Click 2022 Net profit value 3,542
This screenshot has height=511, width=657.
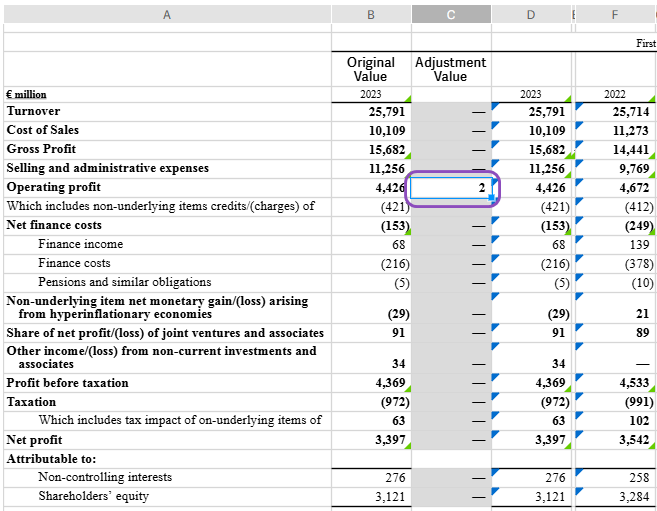[634, 440]
